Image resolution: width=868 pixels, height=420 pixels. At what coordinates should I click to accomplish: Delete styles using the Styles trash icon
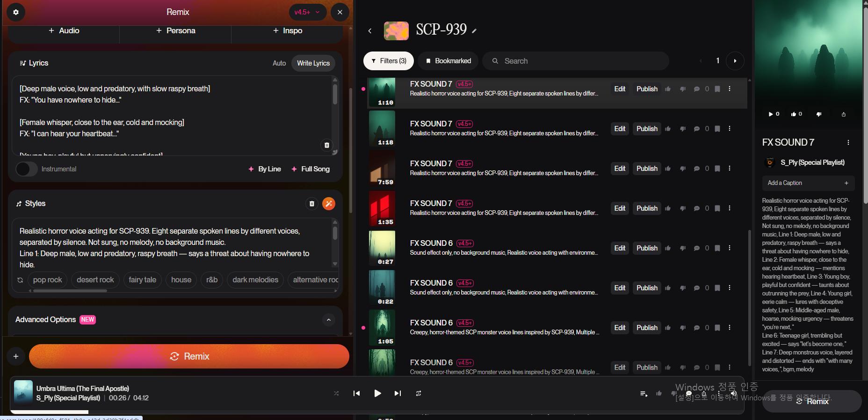pyautogui.click(x=312, y=204)
